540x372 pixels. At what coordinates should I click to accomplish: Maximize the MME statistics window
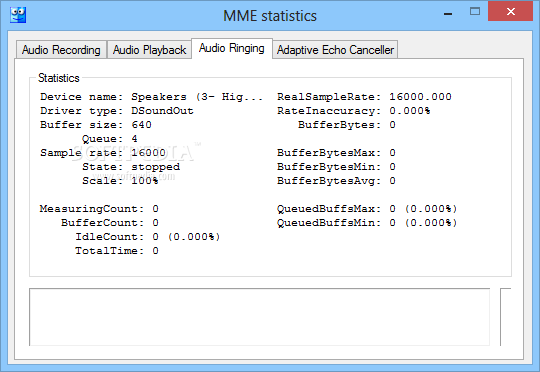click(x=475, y=11)
